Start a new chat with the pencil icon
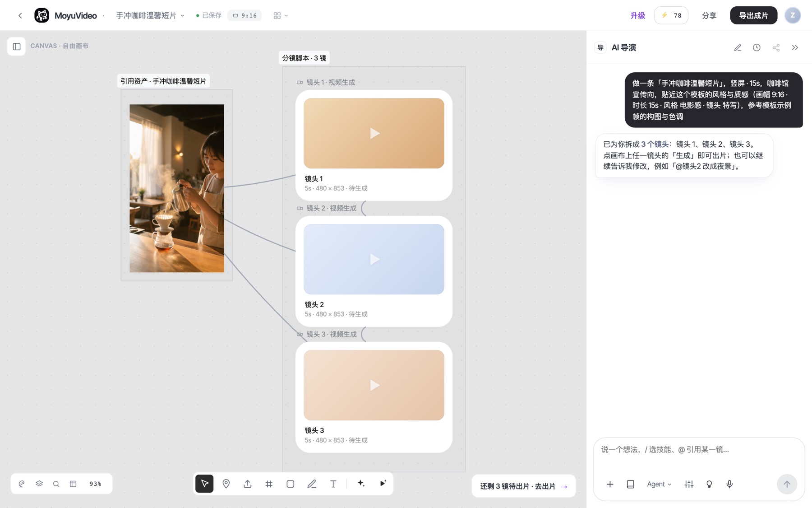Image resolution: width=812 pixels, height=508 pixels. pyautogui.click(x=738, y=47)
